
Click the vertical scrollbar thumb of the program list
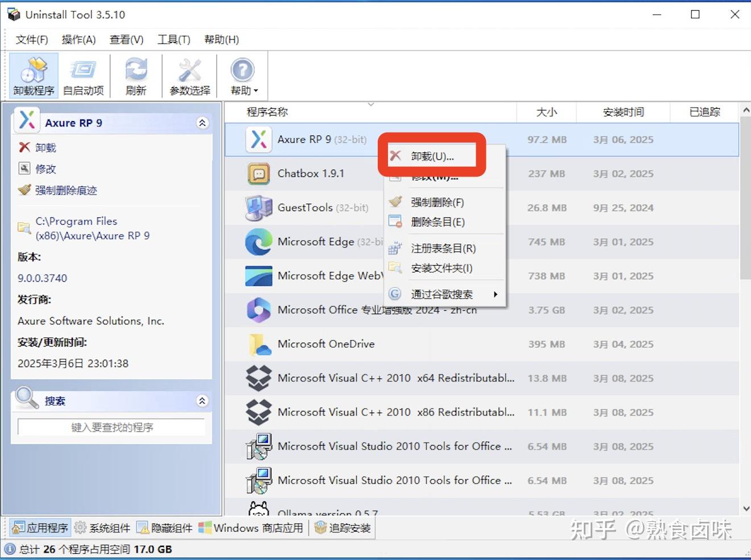coord(746,198)
